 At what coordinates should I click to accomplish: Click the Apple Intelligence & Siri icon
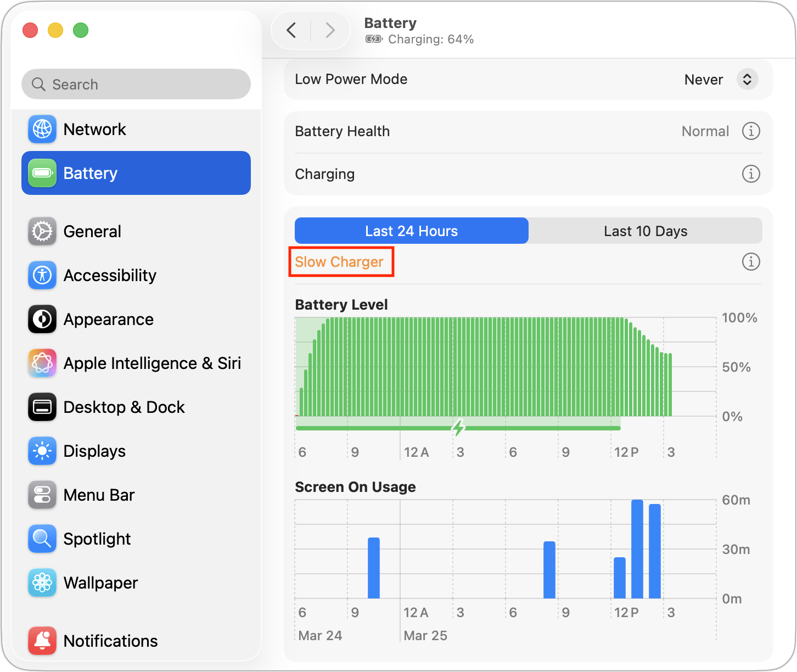pyautogui.click(x=42, y=363)
